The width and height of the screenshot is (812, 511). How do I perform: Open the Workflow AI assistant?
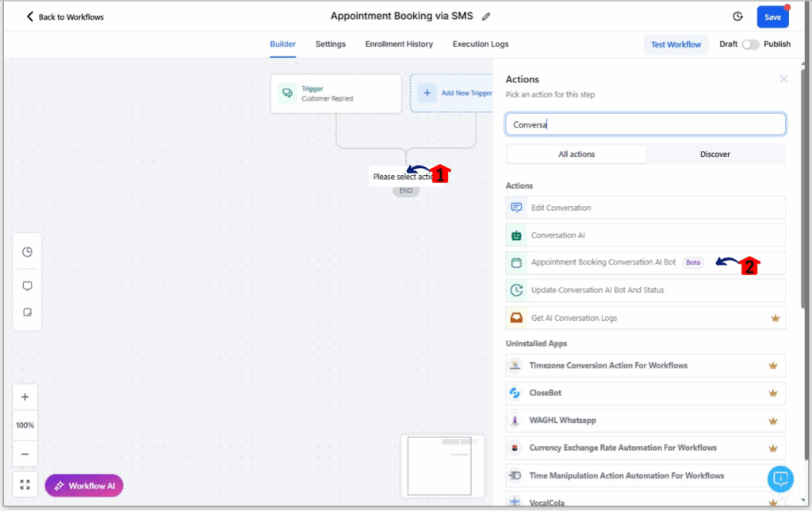point(84,486)
